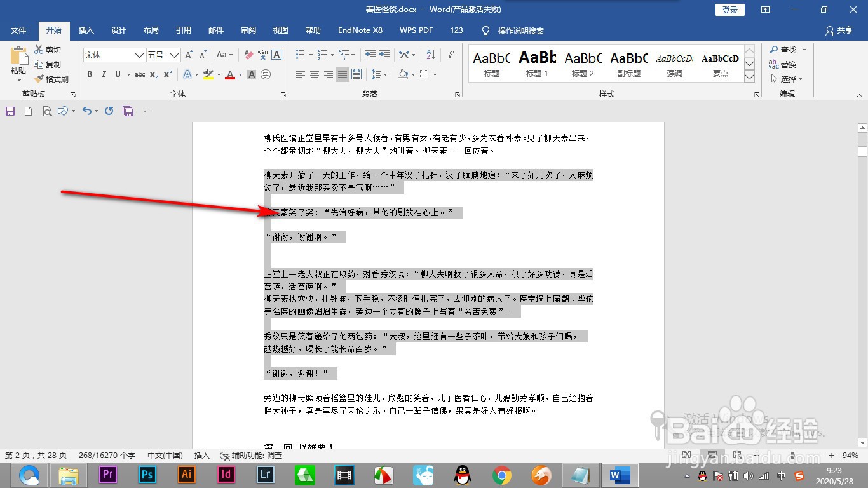Enable strikethrough on selected text

tap(139, 74)
